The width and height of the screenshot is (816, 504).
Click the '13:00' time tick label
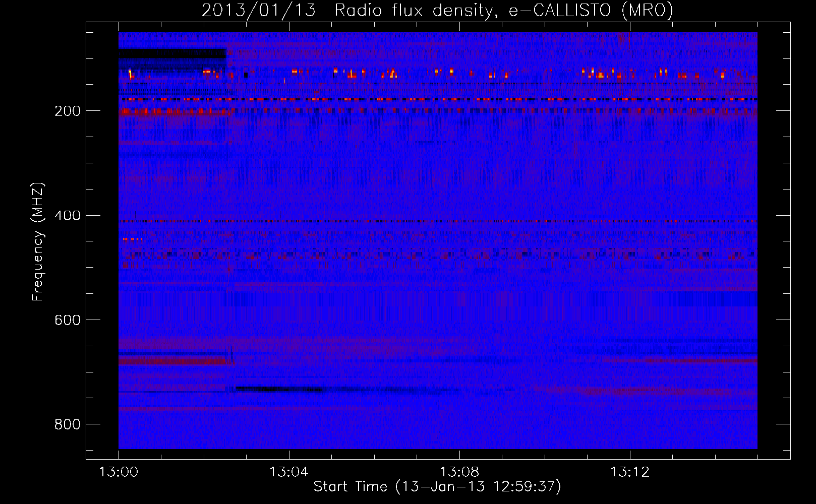(119, 472)
